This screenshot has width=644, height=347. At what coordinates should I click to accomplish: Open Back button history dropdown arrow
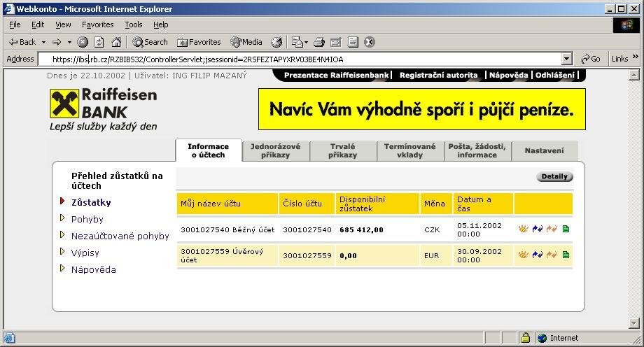(43, 42)
